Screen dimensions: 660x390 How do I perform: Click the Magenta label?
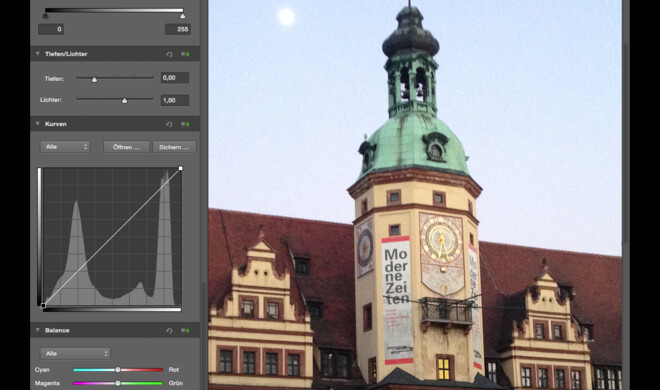47,383
